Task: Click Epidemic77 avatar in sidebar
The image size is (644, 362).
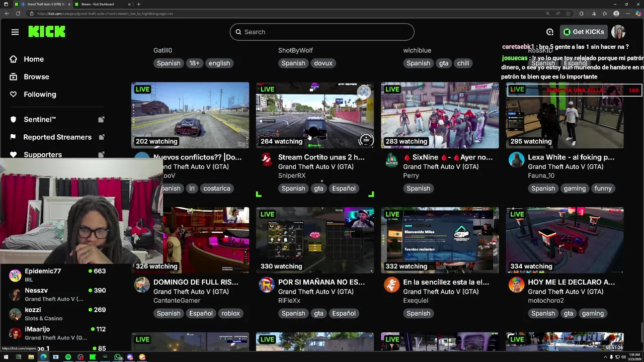Action: tap(16, 275)
